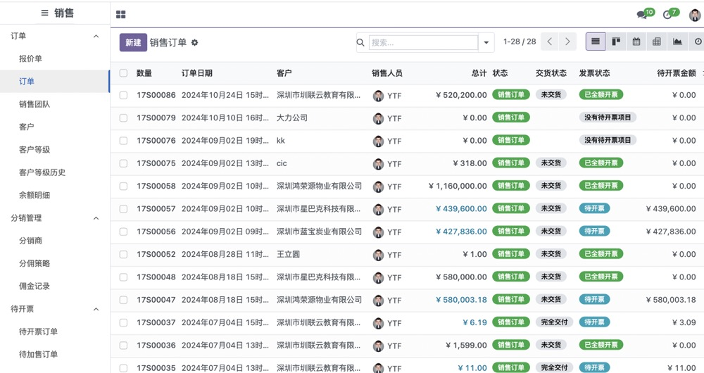Toggle the hamburger menu next to 销售

point(44,13)
